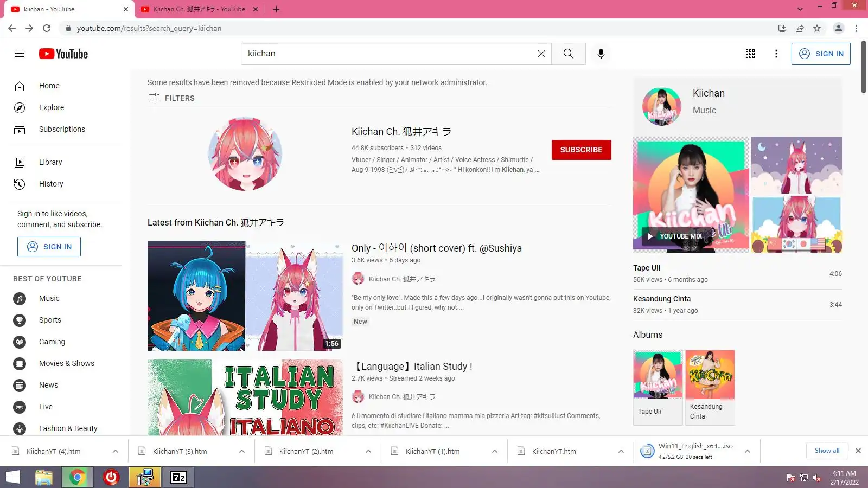Image resolution: width=868 pixels, height=488 pixels.
Task: Open the Kesandung Cinta album card
Action: pyautogui.click(x=710, y=387)
